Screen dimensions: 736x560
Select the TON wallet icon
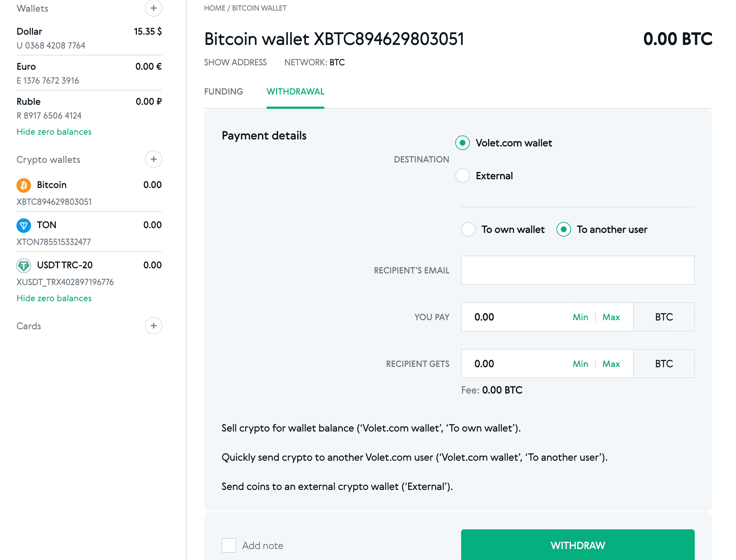pyautogui.click(x=23, y=226)
